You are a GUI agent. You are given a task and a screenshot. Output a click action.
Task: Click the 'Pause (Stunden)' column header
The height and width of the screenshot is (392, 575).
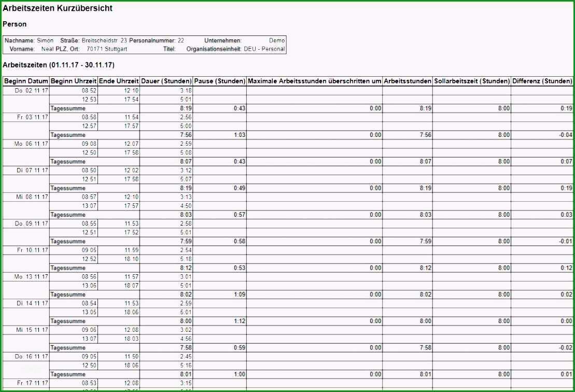pyautogui.click(x=220, y=81)
